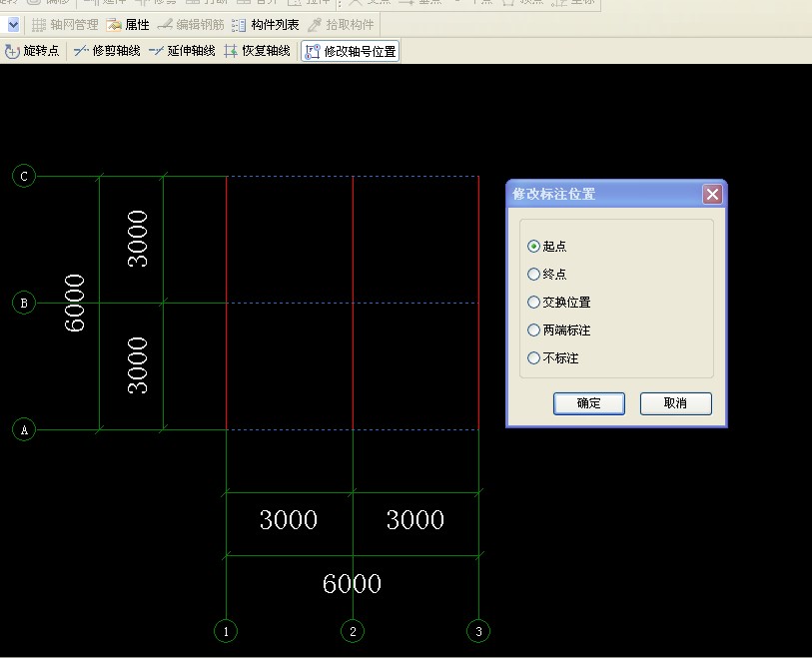
Task: Click axis bubble C
Action: (x=24, y=176)
